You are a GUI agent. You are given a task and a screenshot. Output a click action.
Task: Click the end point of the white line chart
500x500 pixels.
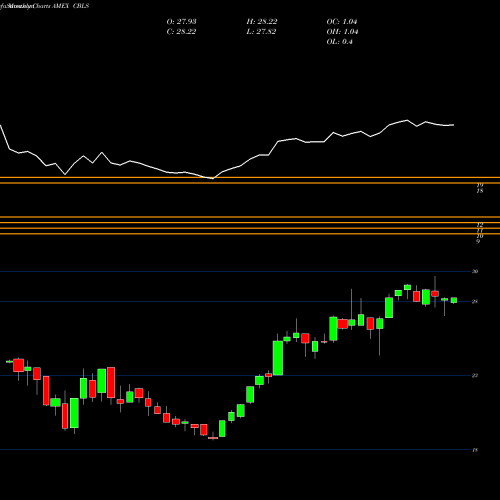click(x=453, y=125)
